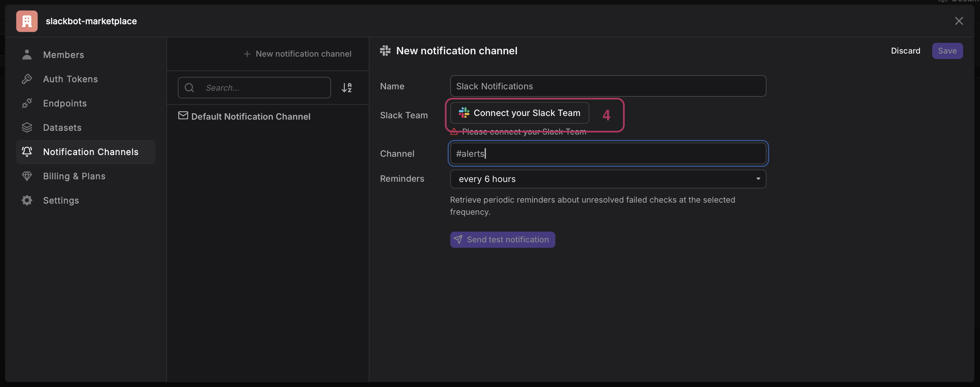Click the slackbot-marketplace organization avatar

(x=27, y=21)
